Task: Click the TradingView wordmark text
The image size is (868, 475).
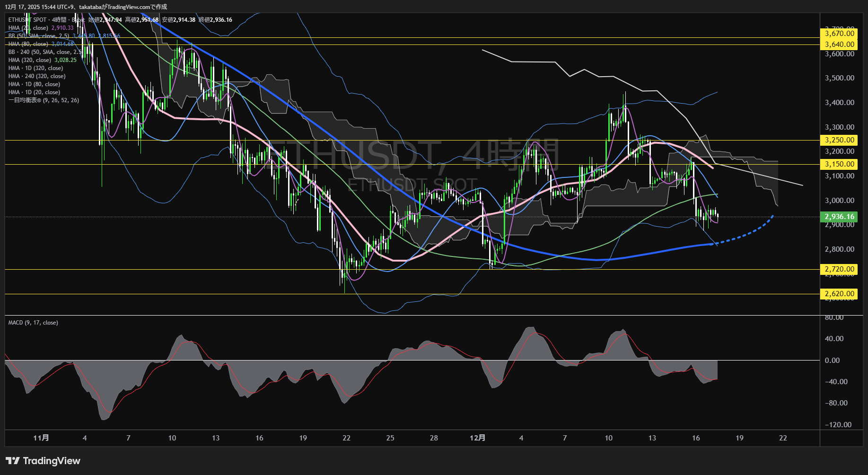Action: click(52, 461)
